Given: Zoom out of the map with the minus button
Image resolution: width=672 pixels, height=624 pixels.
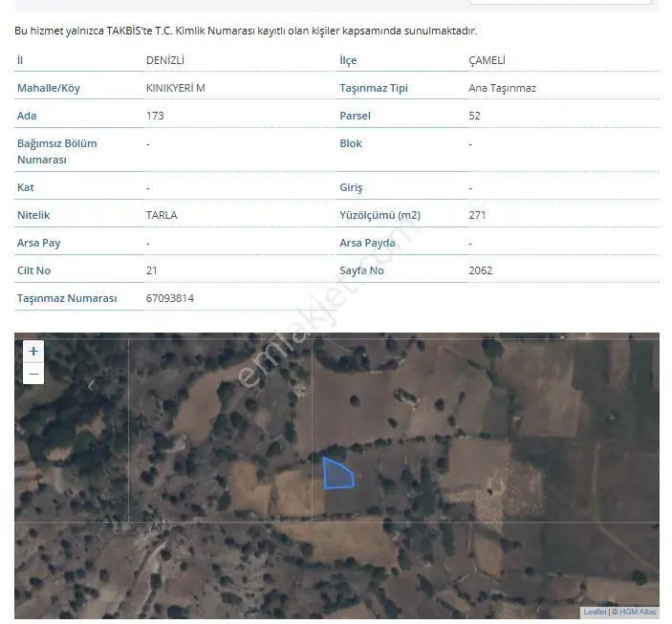Looking at the screenshot, I should pos(33,374).
